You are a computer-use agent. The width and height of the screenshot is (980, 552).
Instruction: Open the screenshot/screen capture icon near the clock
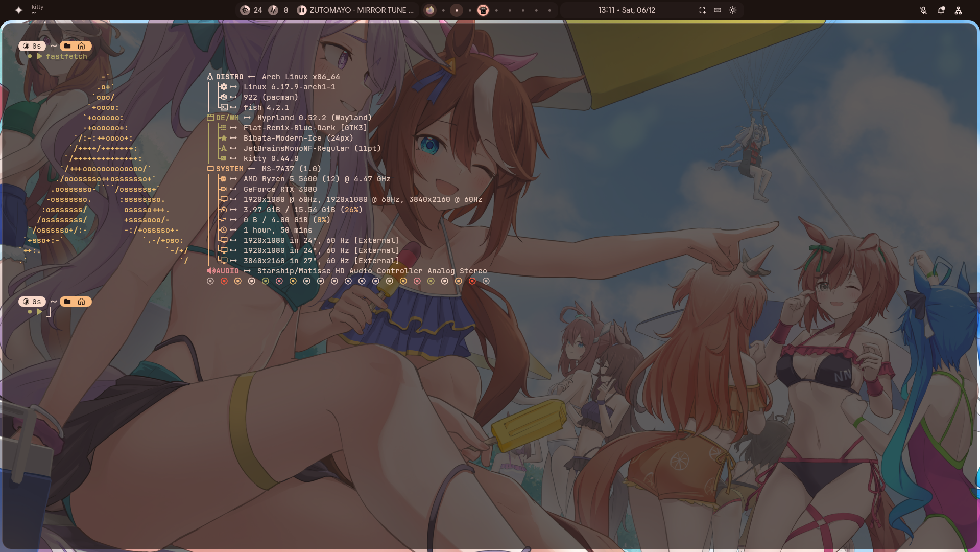point(702,10)
